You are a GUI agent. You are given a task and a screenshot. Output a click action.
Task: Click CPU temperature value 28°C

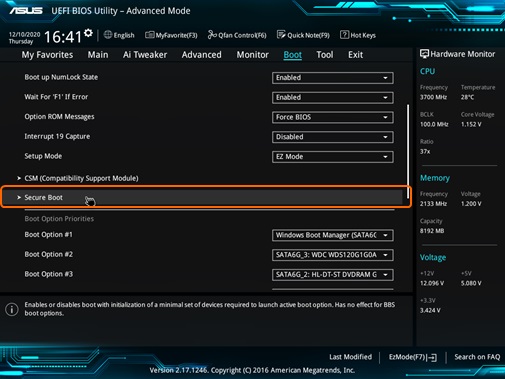tap(467, 97)
